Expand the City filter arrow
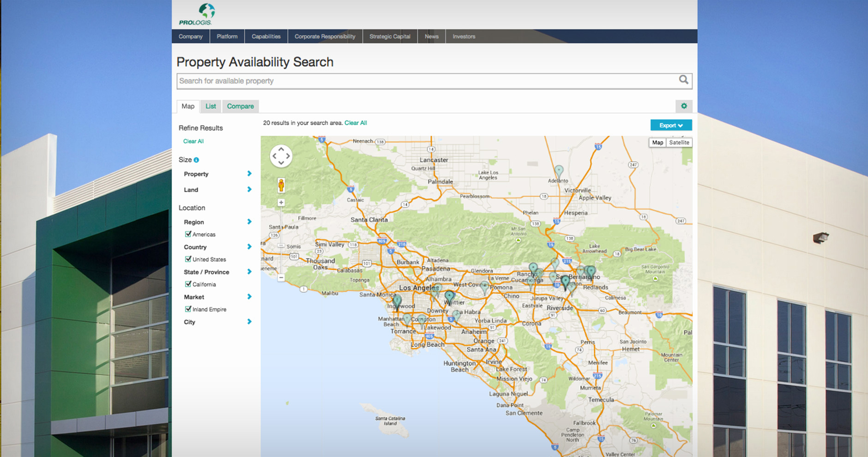The height and width of the screenshot is (457, 868). pos(249,321)
